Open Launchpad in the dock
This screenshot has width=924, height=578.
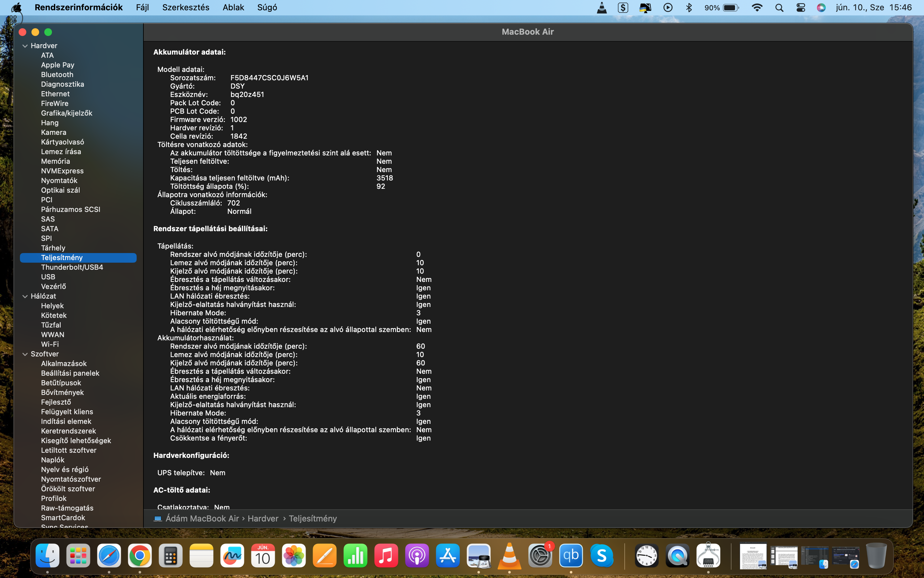point(78,556)
